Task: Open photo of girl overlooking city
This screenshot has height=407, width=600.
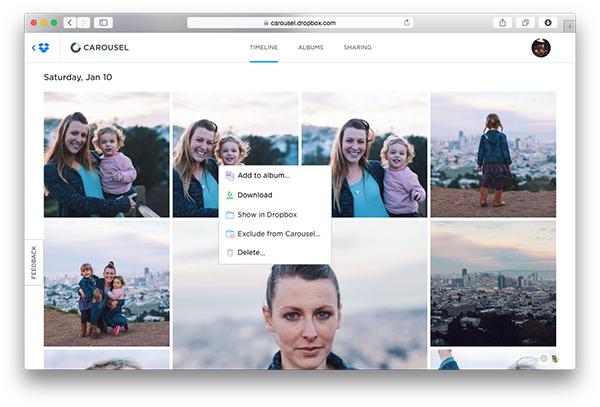Action: (x=493, y=155)
